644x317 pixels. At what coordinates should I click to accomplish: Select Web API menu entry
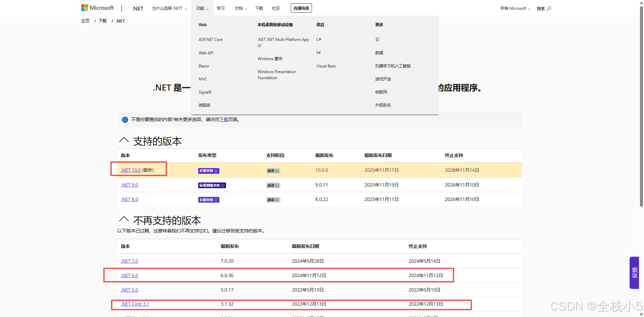tap(206, 53)
